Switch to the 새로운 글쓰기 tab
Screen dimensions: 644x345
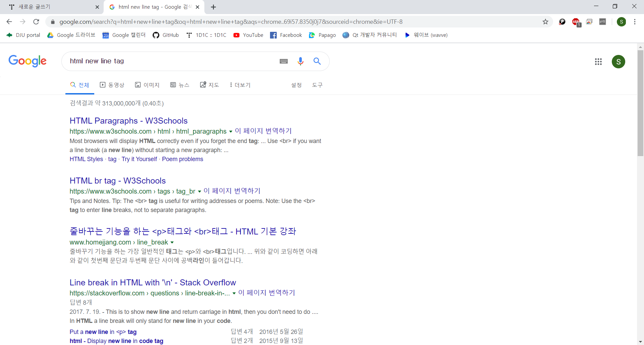[x=52, y=7]
